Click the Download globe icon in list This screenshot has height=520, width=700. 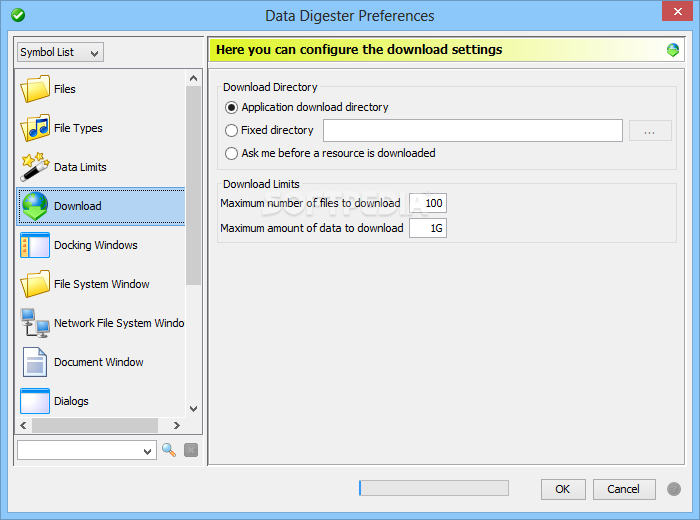[35, 206]
